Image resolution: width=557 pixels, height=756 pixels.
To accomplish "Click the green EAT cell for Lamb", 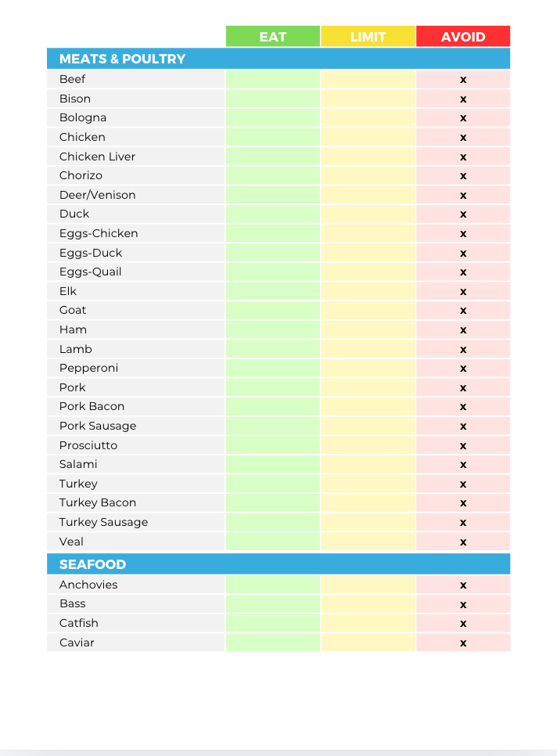I will pyautogui.click(x=273, y=349).
